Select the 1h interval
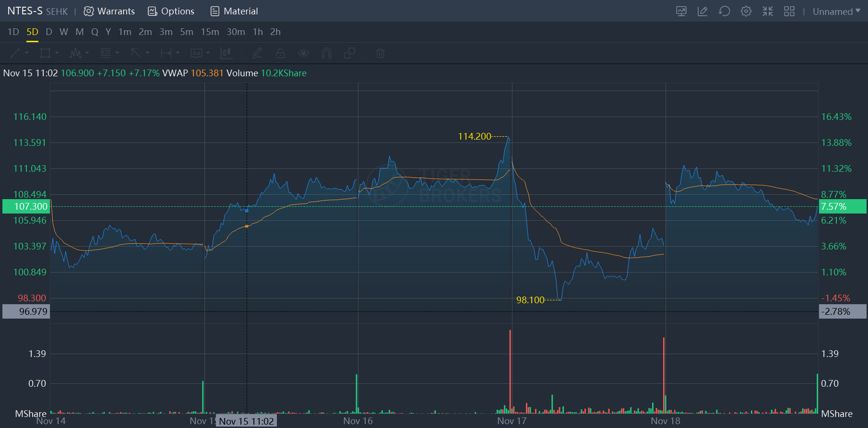The width and height of the screenshot is (868, 428). tap(258, 32)
